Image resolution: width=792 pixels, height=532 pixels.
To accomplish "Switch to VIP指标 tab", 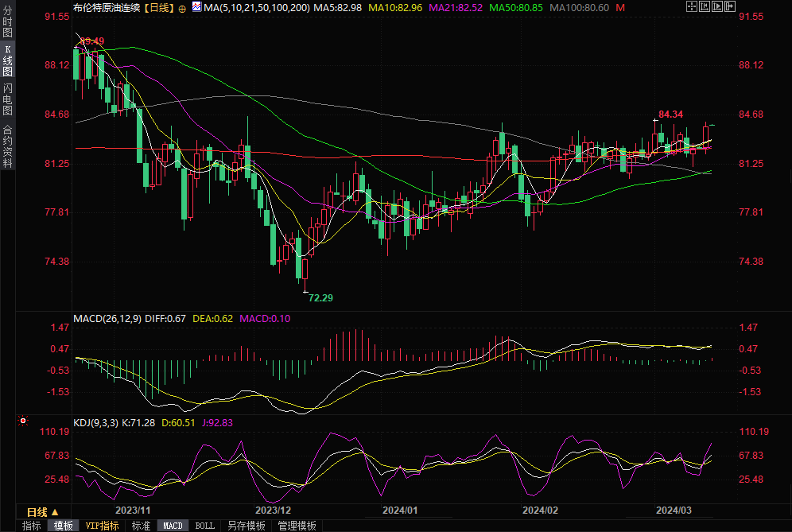I will [102, 526].
